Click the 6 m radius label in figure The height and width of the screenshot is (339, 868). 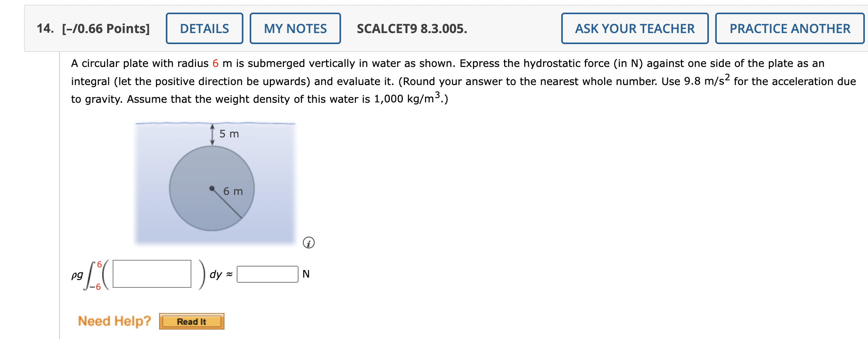[x=233, y=191]
